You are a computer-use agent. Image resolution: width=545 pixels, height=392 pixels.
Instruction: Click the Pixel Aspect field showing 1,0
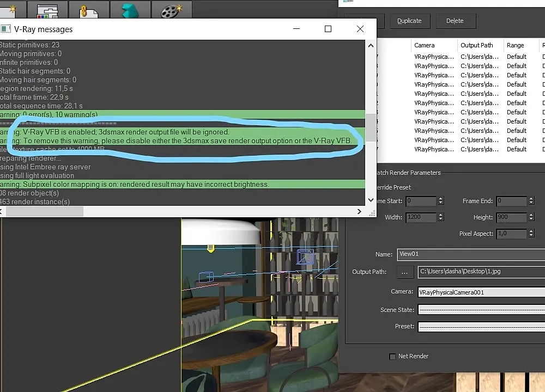pos(511,234)
